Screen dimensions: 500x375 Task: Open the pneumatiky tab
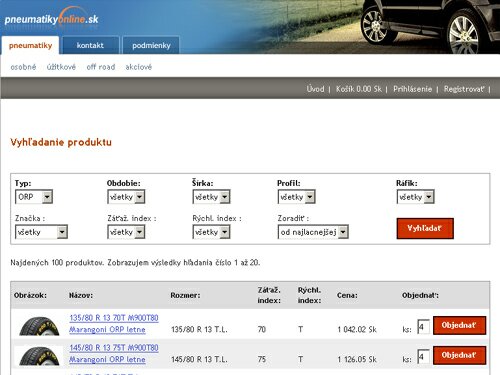pyautogui.click(x=30, y=45)
